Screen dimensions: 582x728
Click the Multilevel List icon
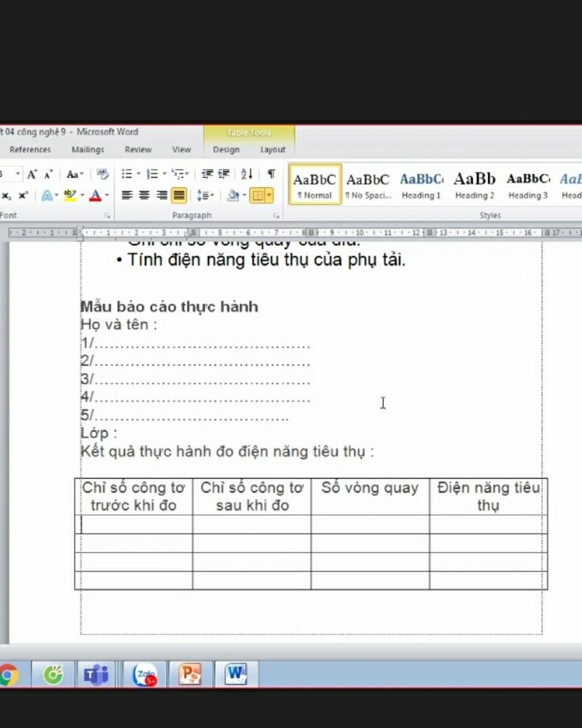click(178, 174)
